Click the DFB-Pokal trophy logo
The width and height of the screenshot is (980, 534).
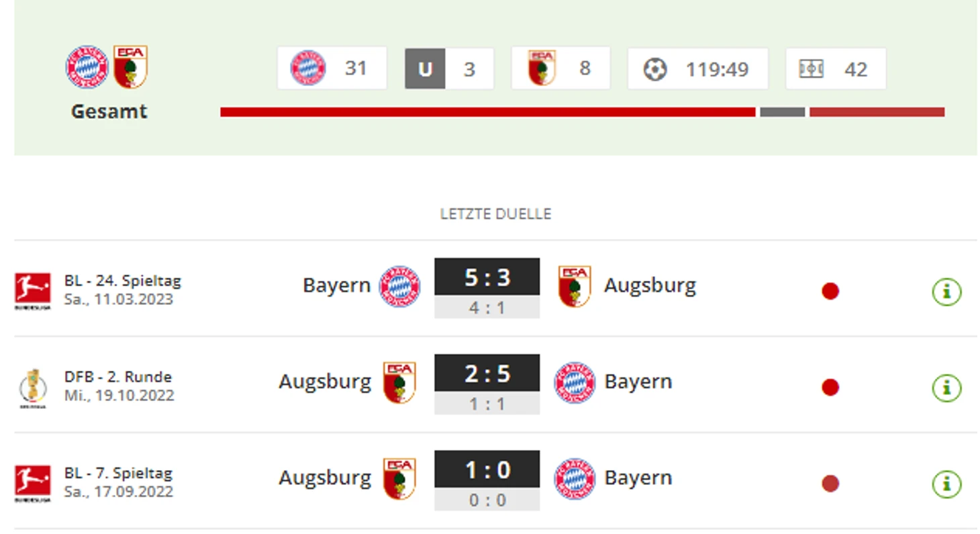32,388
